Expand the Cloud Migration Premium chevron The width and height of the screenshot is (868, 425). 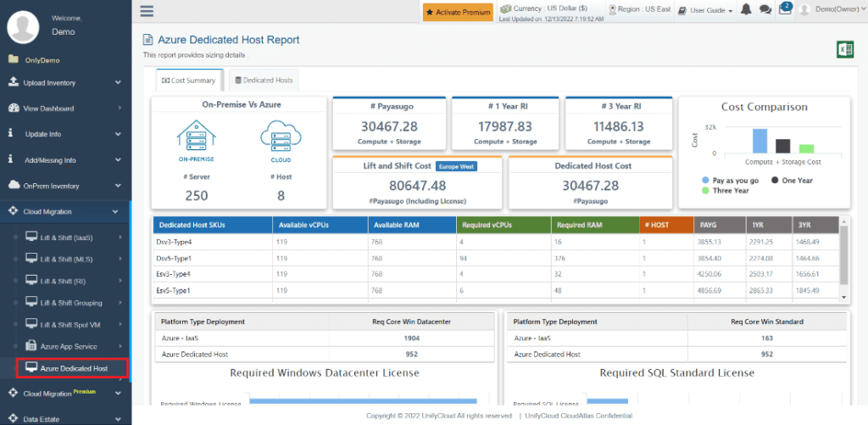point(118,393)
